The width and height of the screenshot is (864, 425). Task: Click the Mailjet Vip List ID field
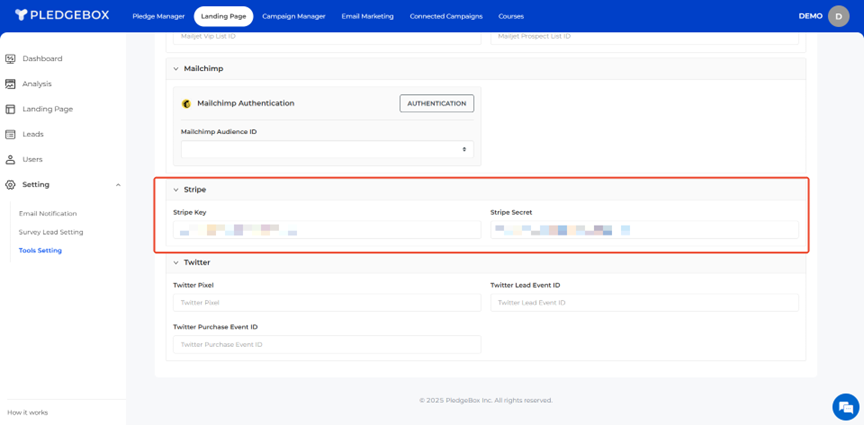tap(327, 37)
